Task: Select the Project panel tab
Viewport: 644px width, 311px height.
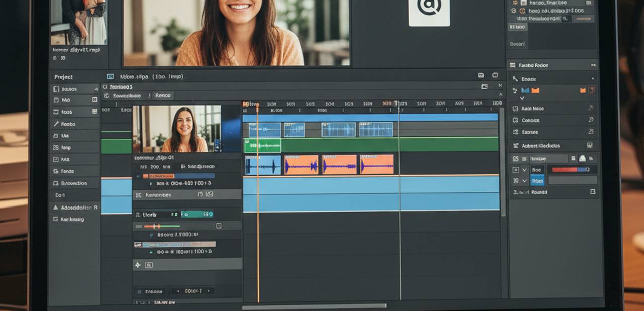Action: pos(64,77)
